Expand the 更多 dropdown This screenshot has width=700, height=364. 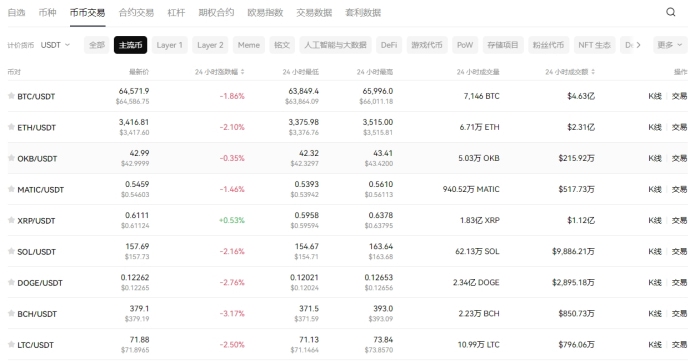670,45
